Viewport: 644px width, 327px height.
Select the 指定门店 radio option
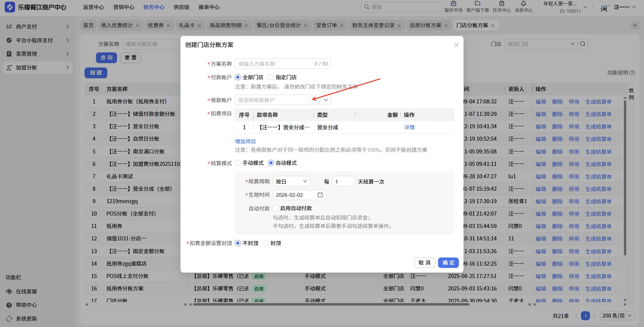pos(271,78)
